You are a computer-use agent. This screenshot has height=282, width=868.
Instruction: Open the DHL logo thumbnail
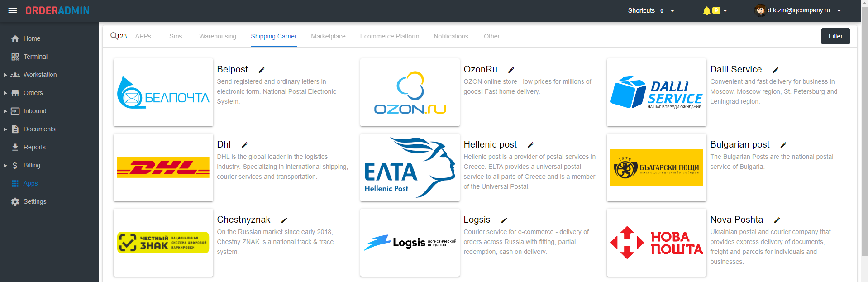pos(163,167)
